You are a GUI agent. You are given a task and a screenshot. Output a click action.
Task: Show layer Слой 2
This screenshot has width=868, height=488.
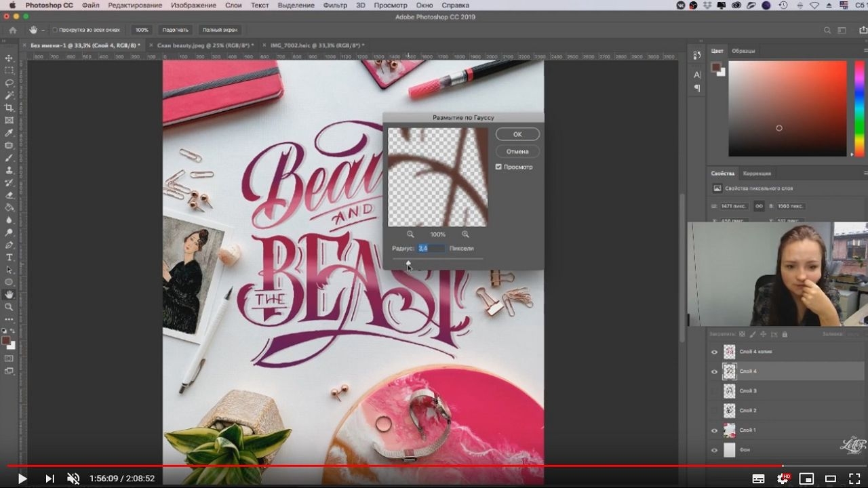tap(714, 411)
